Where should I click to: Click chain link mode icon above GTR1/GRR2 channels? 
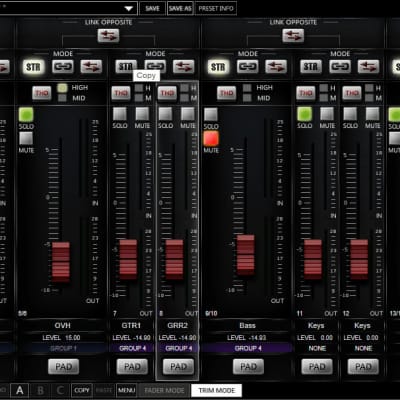(x=155, y=67)
